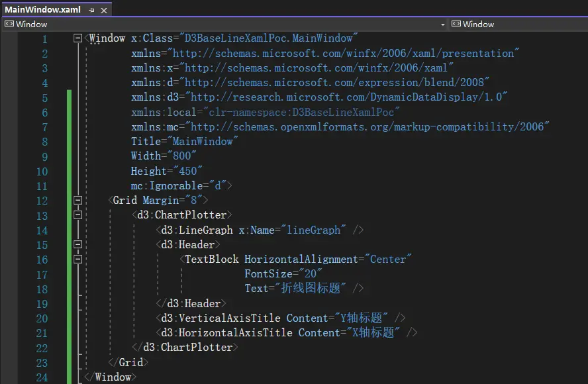The height and width of the screenshot is (384, 588).
Task: Collapse the Grid element on line 12
Action: pyautogui.click(x=78, y=200)
